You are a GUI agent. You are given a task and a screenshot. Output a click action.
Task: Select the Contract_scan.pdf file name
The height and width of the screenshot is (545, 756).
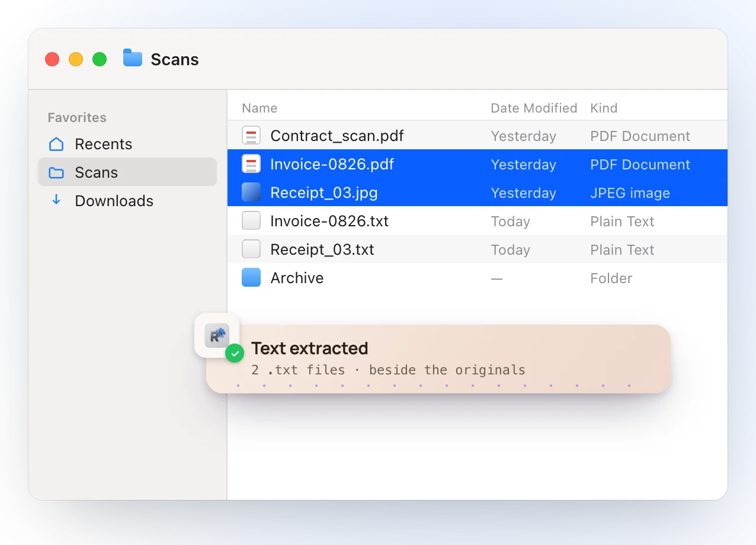point(337,136)
